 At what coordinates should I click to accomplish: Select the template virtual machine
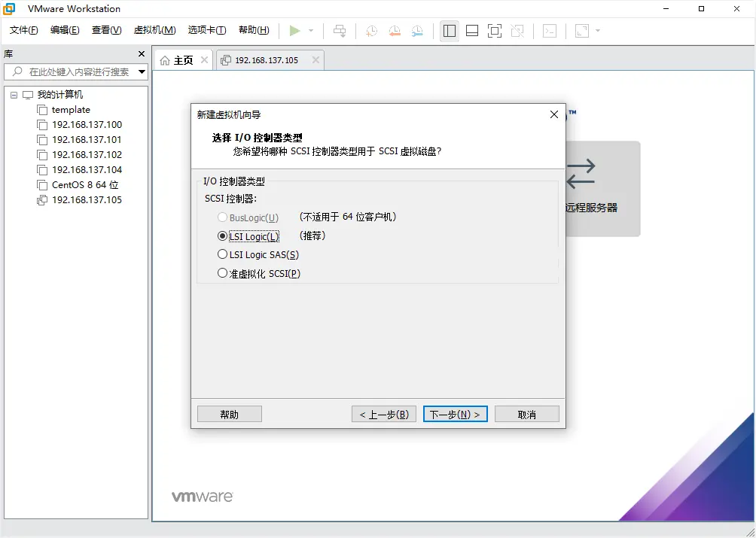(x=71, y=110)
